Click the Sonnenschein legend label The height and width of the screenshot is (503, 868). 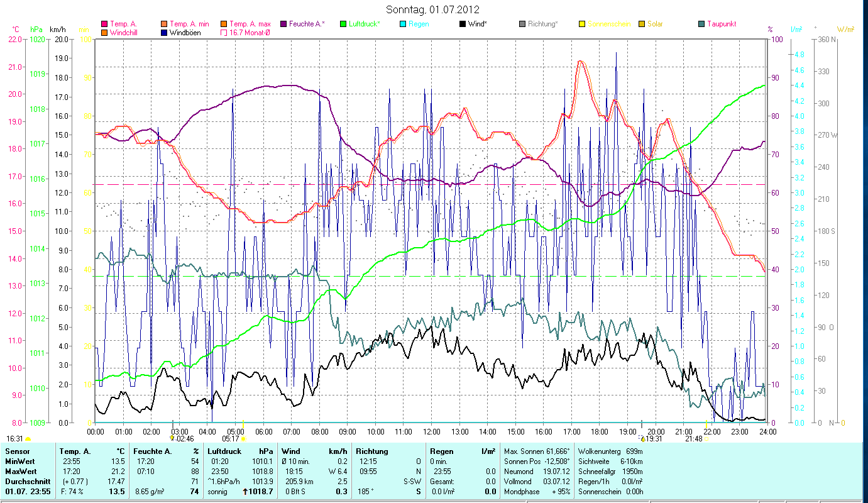click(608, 24)
